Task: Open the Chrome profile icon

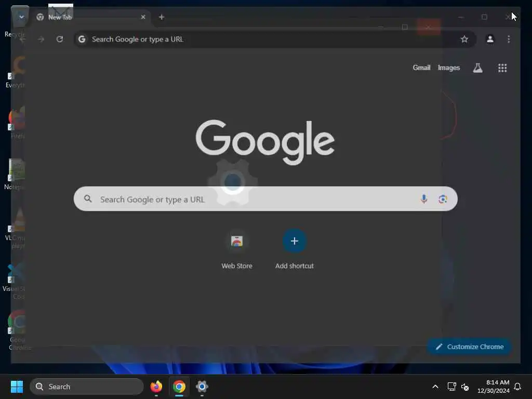Action: coord(490,39)
